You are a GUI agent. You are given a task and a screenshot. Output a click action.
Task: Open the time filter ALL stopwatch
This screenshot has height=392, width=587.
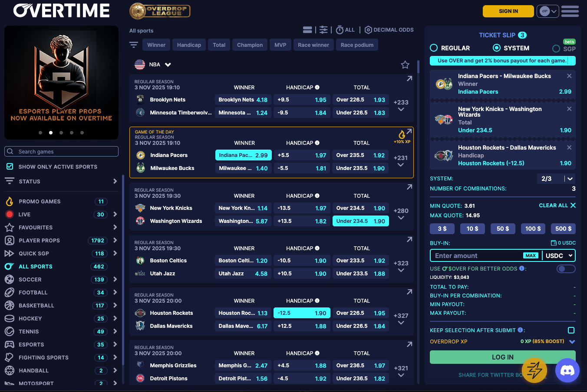346,30
